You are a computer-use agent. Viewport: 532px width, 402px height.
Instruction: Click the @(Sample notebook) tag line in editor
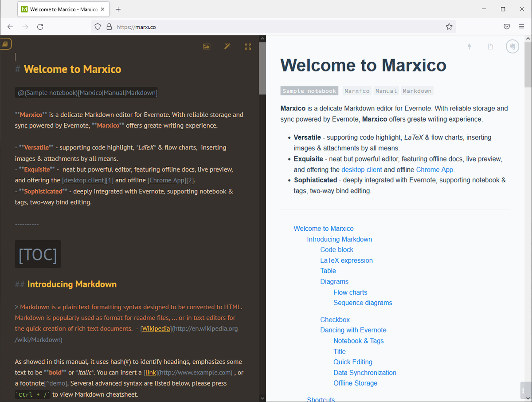pos(86,93)
